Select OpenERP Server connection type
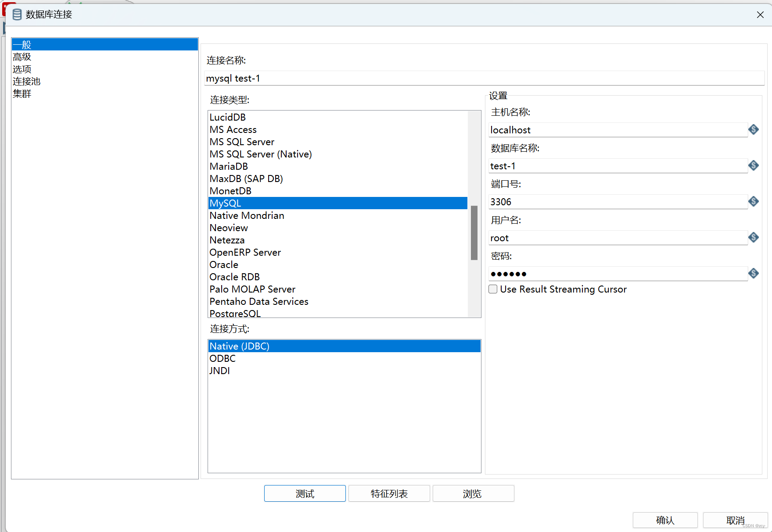 pyautogui.click(x=338, y=252)
